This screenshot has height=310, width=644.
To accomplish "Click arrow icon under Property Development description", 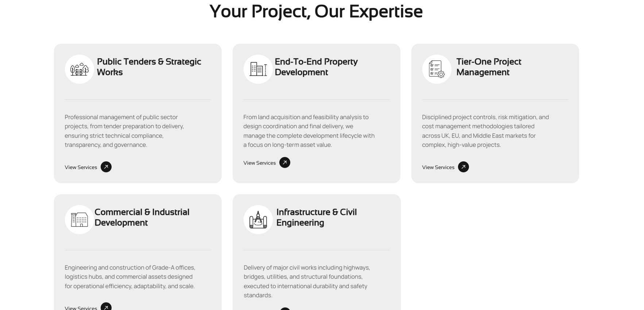I will pos(285,162).
